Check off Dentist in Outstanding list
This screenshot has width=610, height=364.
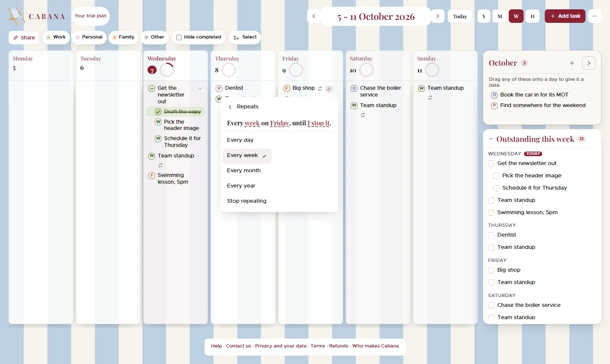(x=491, y=235)
